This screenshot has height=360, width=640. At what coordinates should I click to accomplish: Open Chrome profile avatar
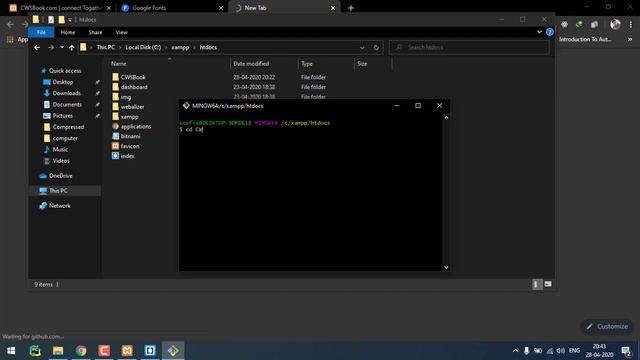point(615,24)
